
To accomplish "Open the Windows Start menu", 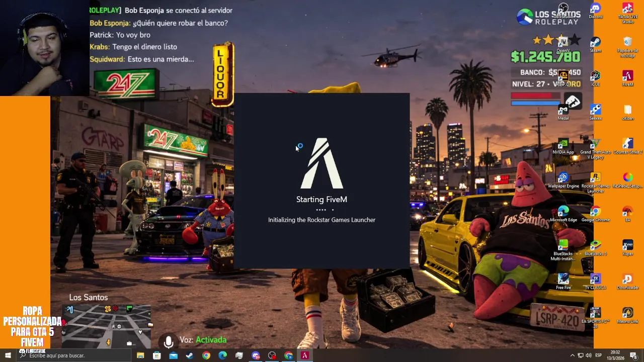I will tap(8, 355).
